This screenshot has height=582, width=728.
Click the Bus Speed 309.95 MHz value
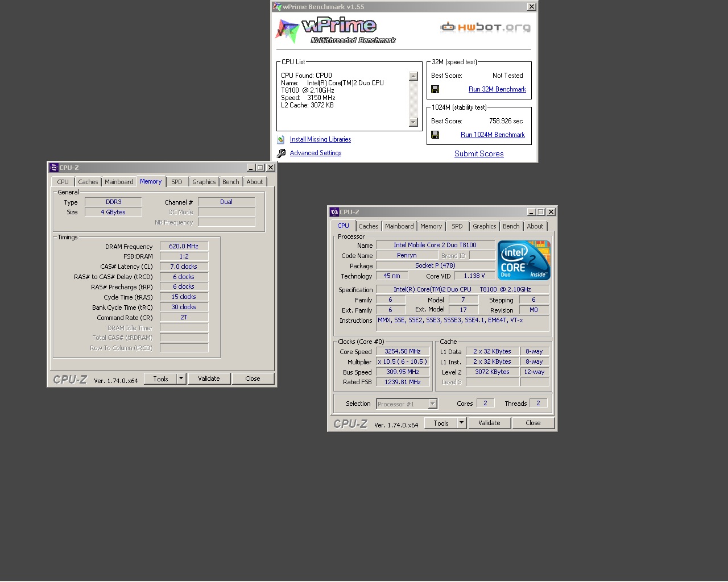pos(403,372)
